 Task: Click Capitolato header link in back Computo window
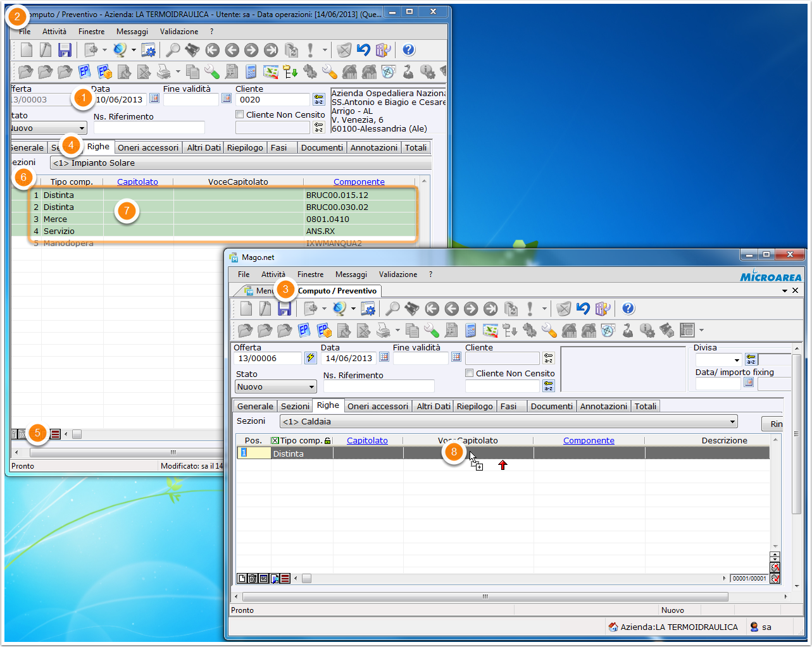click(137, 182)
